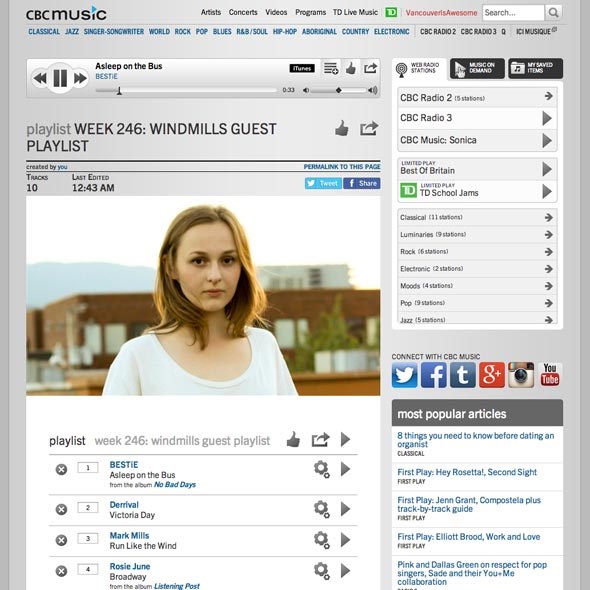This screenshot has width=590, height=590.
Task: Switch to Web Radio Stations tab
Action: tap(419, 69)
